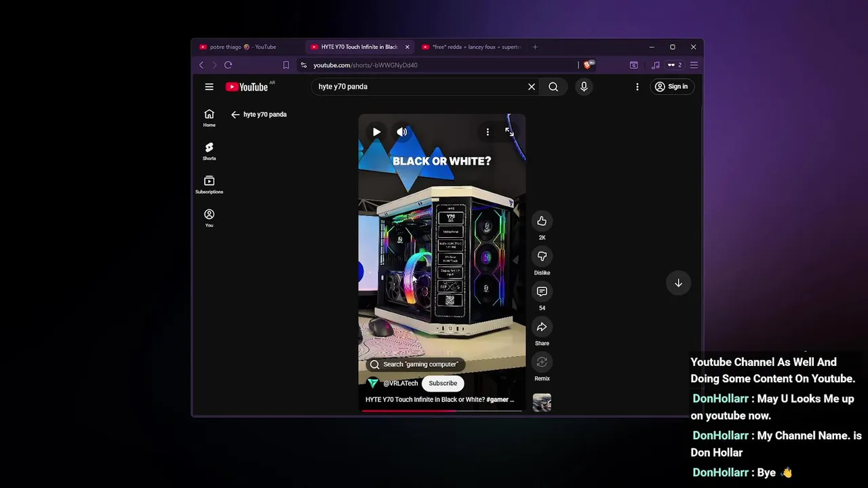Bookmark this page with the bookmark icon
The width and height of the screenshot is (868, 488).
pos(286,65)
